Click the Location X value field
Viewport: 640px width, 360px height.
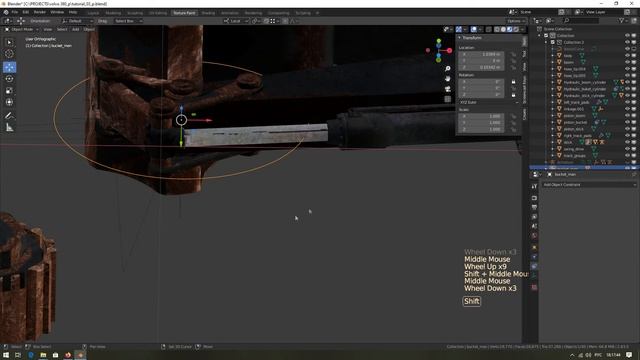click(x=481, y=54)
